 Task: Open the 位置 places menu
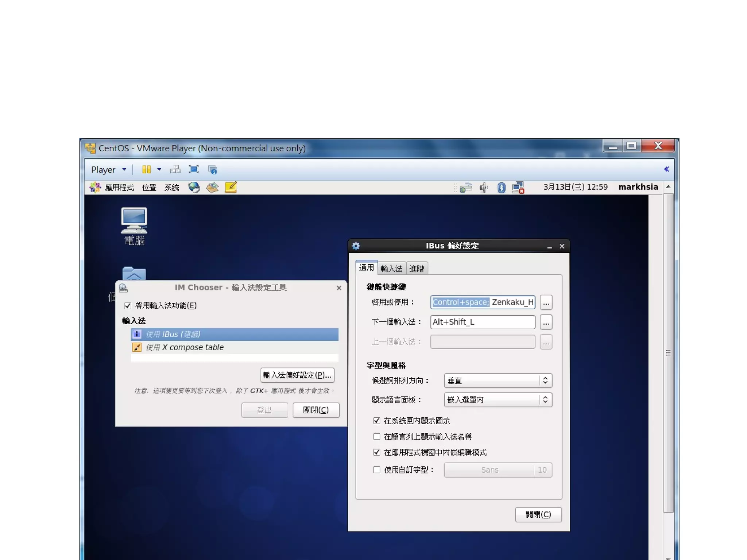tap(149, 188)
